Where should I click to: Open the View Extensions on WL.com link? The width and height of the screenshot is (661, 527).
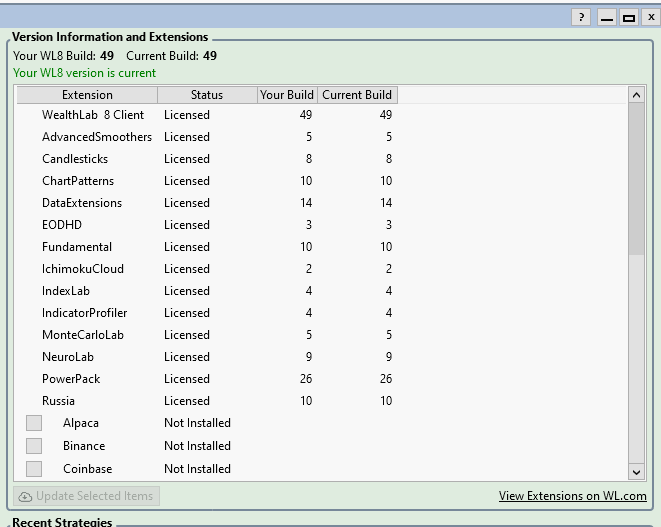[572, 496]
